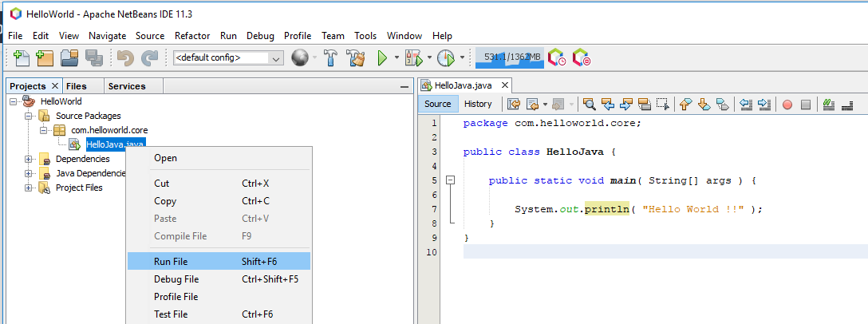868x324 pixels.
Task: Click the Shift Line Right icon
Action: [764, 104]
